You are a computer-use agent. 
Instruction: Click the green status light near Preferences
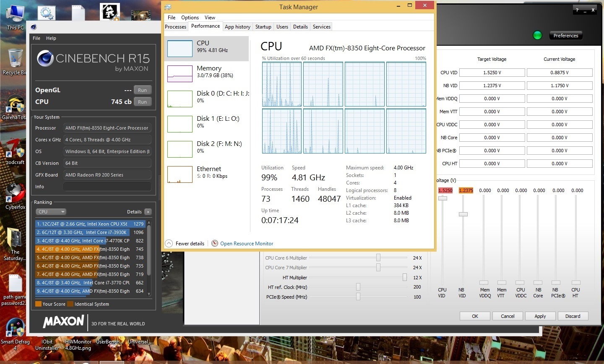[537, 35]
